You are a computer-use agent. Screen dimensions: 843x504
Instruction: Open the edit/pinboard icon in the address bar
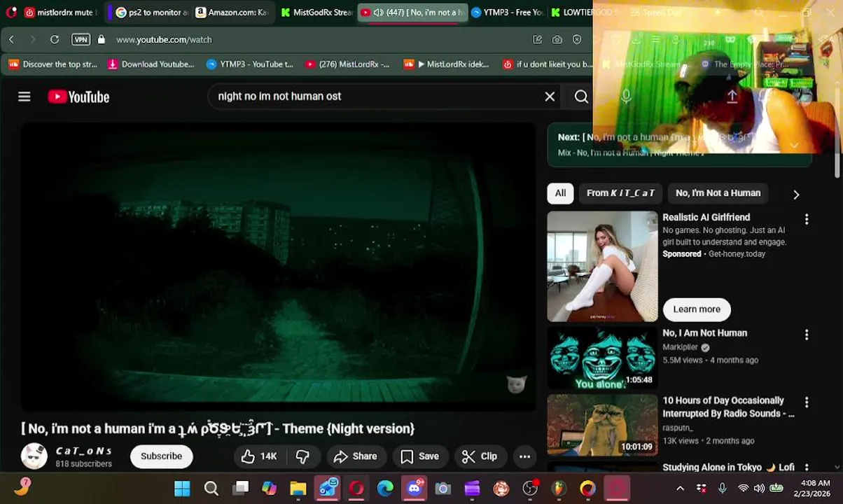(x=538, y=40)
